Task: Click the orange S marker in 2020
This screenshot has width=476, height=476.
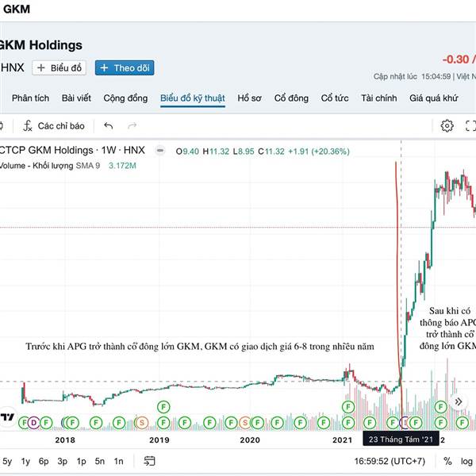Action: [244, 423]
